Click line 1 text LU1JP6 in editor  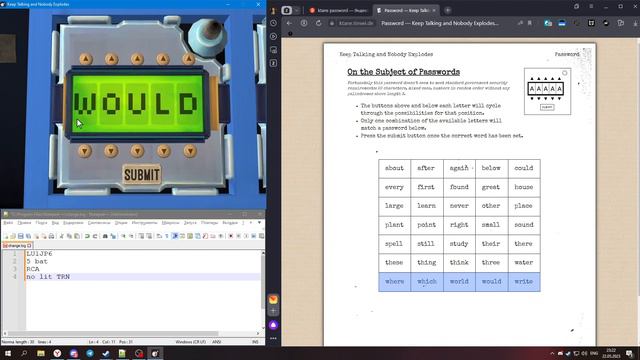point(39,254)
